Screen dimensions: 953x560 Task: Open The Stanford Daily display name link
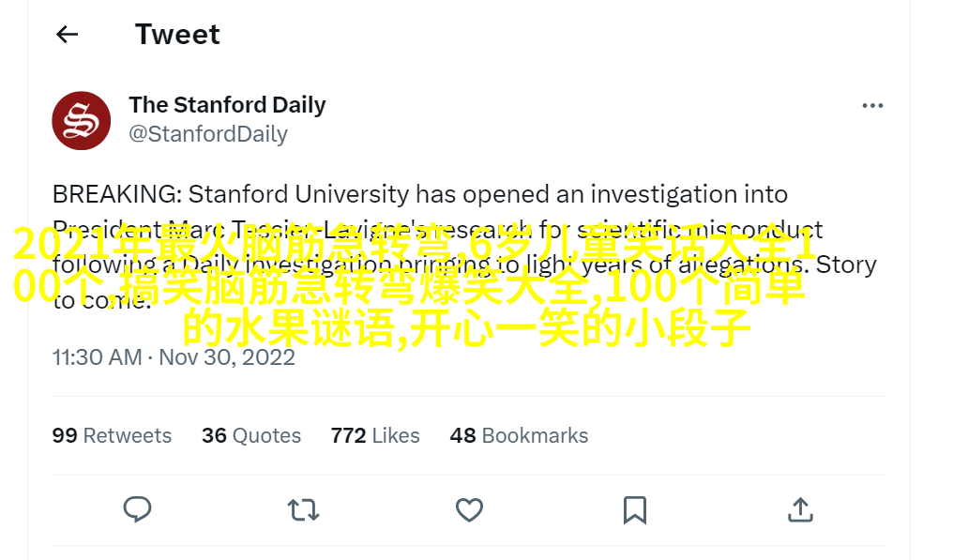click(x=227, y=105)
